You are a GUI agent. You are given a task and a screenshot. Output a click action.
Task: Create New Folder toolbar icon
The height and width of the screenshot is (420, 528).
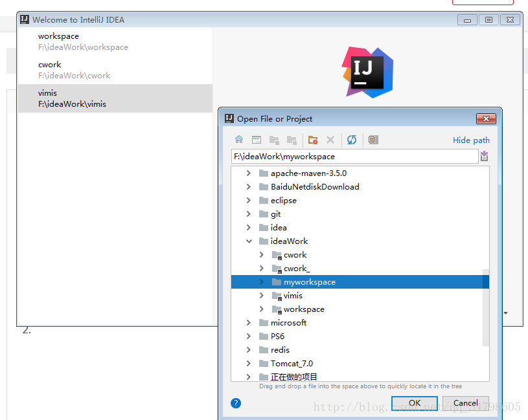pyautogui.click(x=313, y=140)
